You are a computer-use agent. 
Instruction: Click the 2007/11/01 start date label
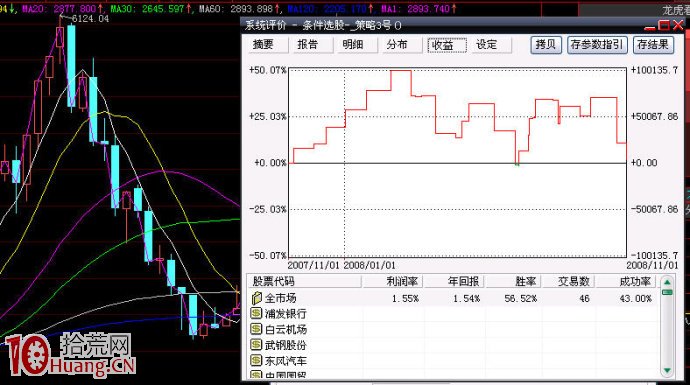click(314, 265)
